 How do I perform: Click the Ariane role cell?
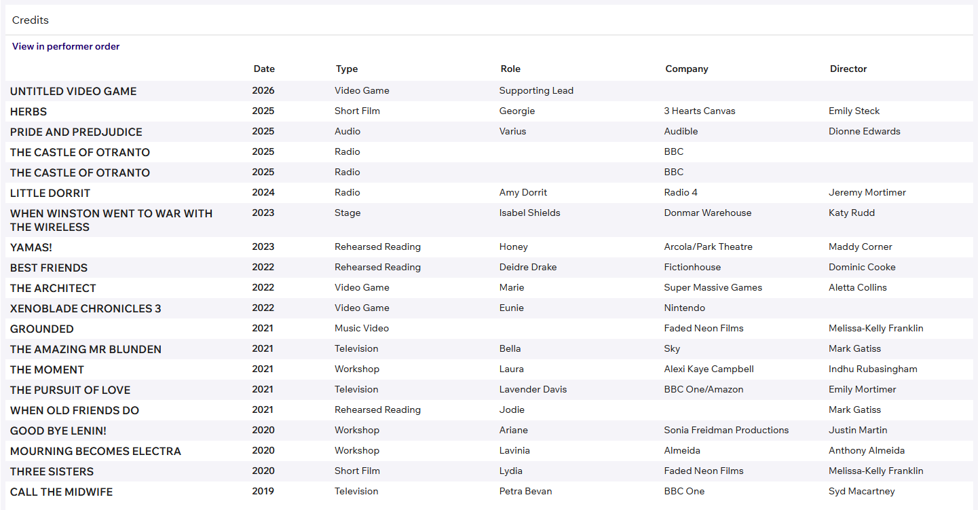point(514,430)
